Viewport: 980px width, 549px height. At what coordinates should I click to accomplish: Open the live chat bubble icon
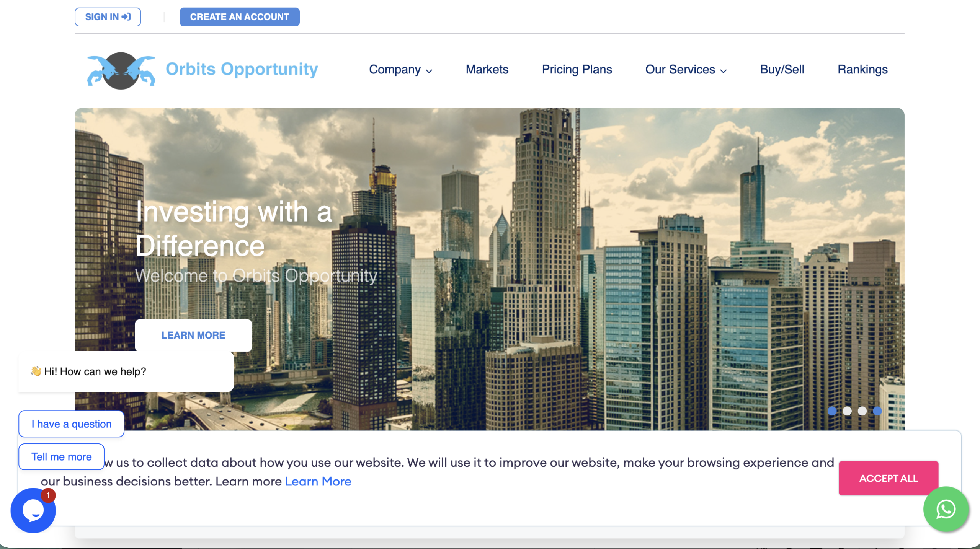(33, 511)
